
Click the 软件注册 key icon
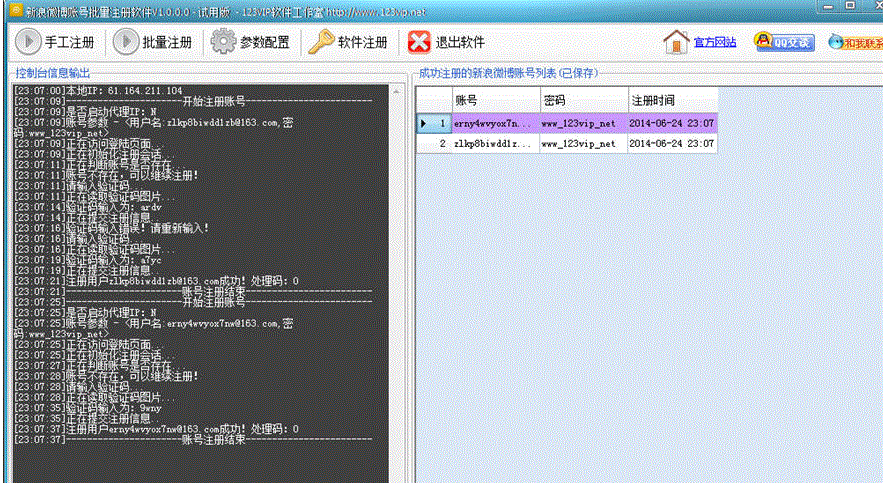[x=321, y=42]
